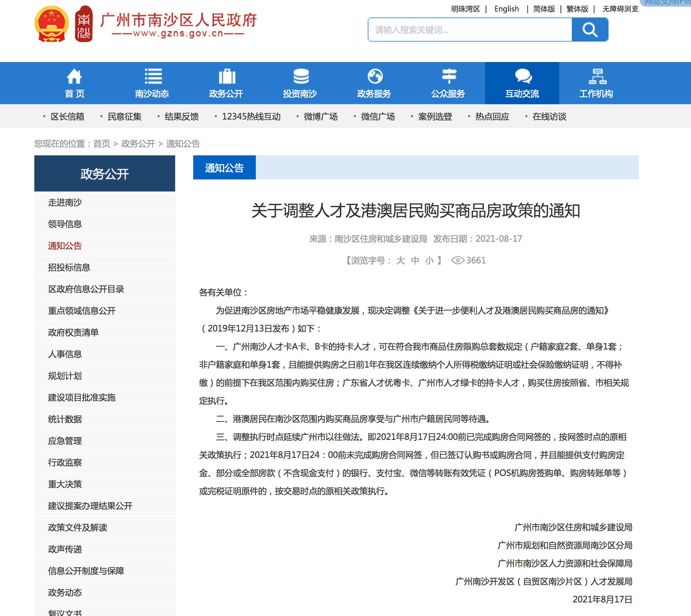
Task: Click the list icon above 南沙动态
Action: 153,76
